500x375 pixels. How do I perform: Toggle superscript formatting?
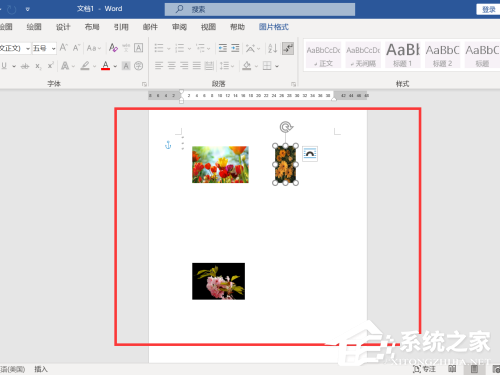pyautogui.click(x=50, y=66)
